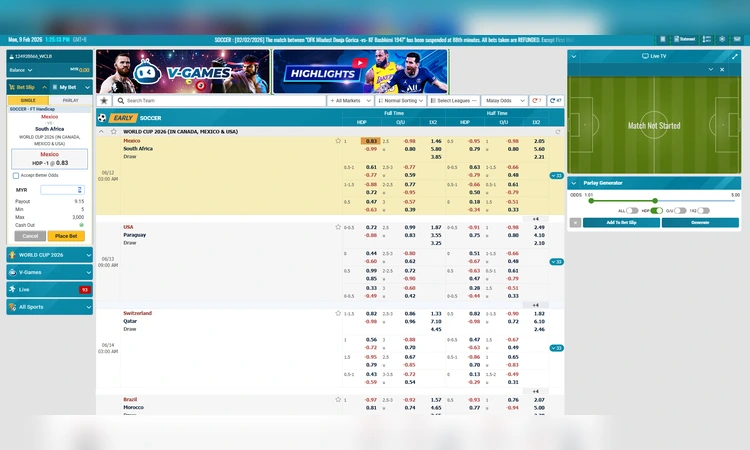The height and width of the screenshot is (450, 750).
Task: Enable the O/U parlay toggle
Action: (679, 210)
